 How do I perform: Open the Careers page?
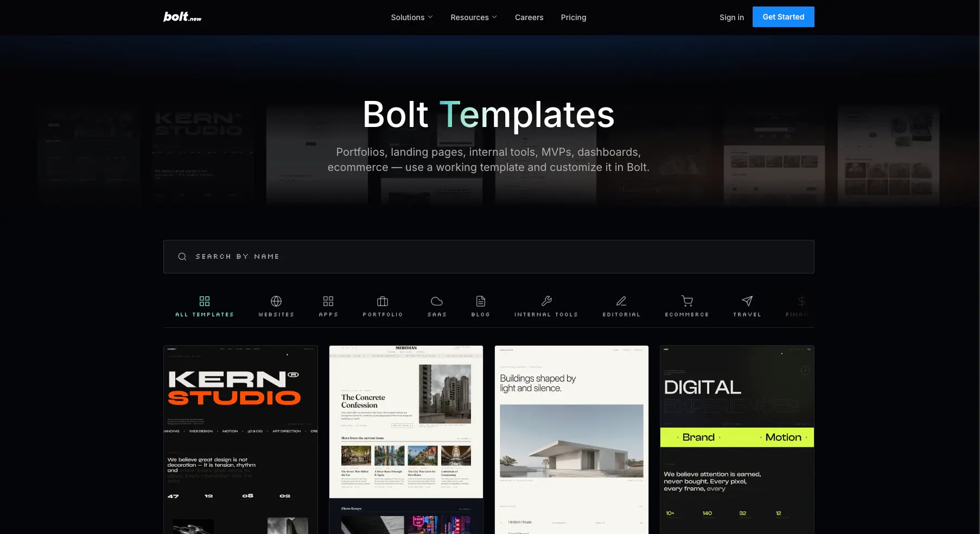point(529,17)
